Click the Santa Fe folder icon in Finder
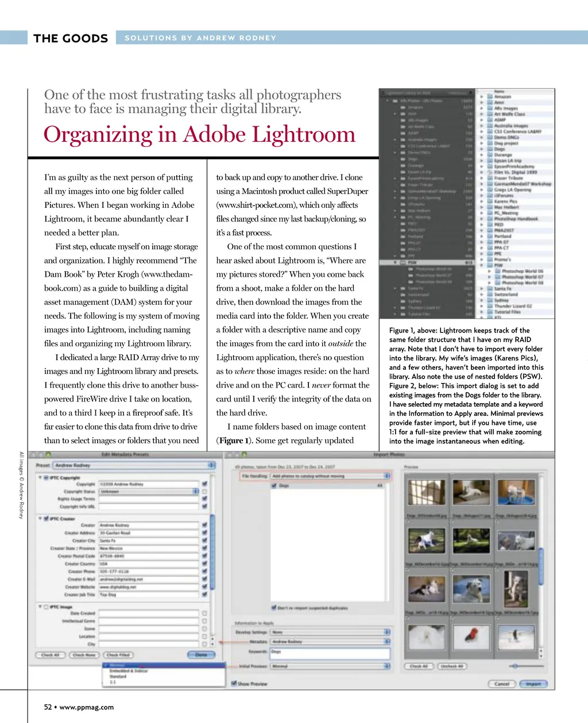The height and width of the screenshot is (723, 588). pos(490,288)
